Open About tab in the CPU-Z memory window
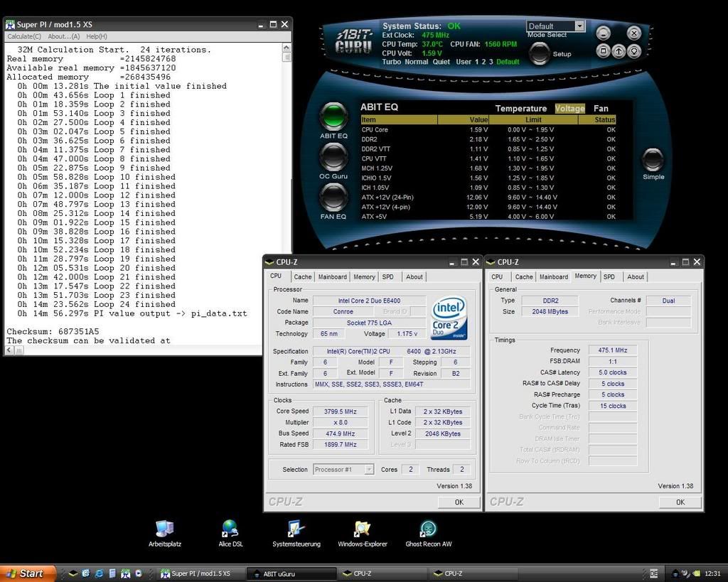Viewport: 728px width, 582px height. click(636, 276)
